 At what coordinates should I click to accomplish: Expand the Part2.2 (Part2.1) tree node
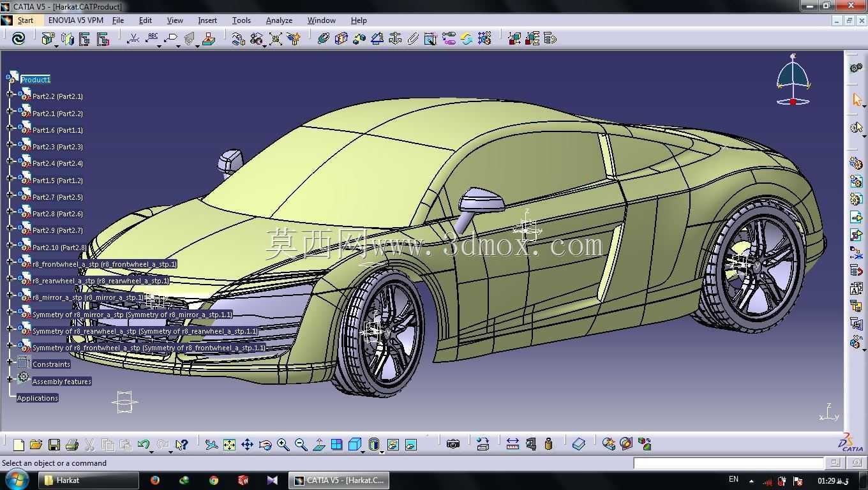[10, 94]
